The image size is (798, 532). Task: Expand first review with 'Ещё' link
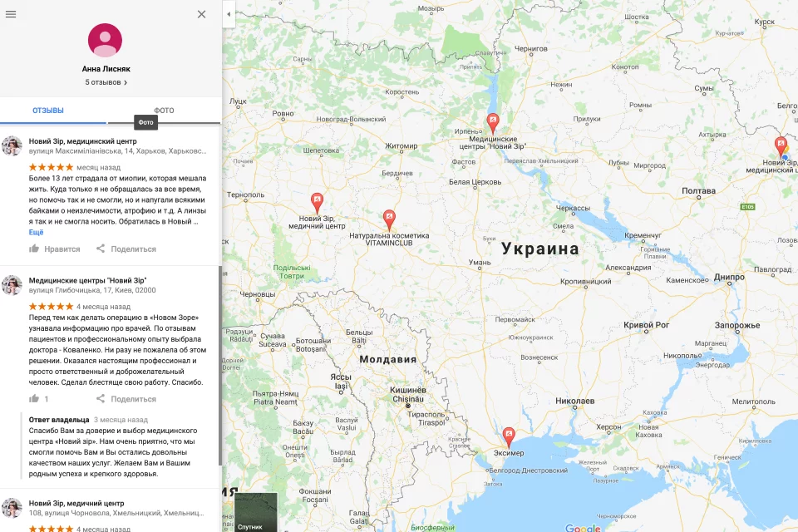click(x=36, y=232)
